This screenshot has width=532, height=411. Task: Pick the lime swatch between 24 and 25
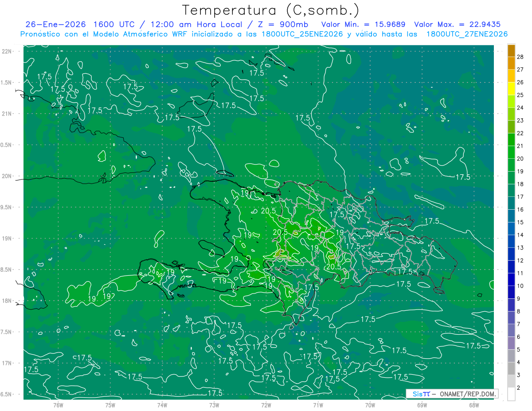pyautogui.click(x=511, y=102)
